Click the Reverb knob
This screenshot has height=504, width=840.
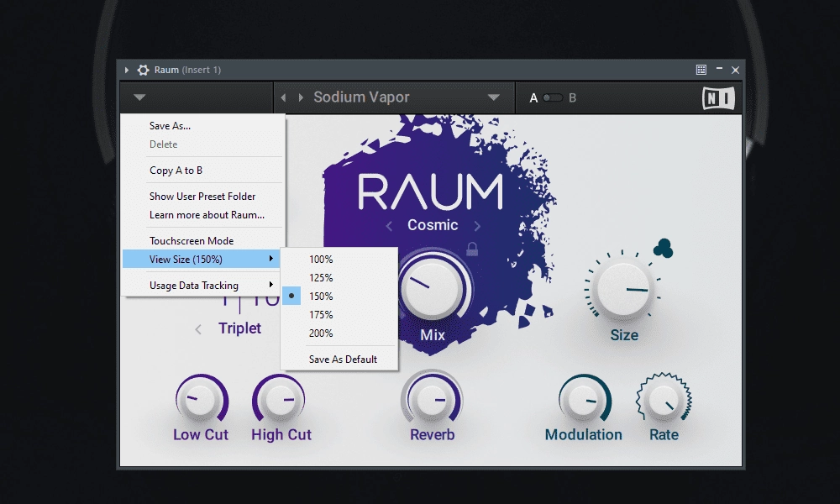pos(432,400)
